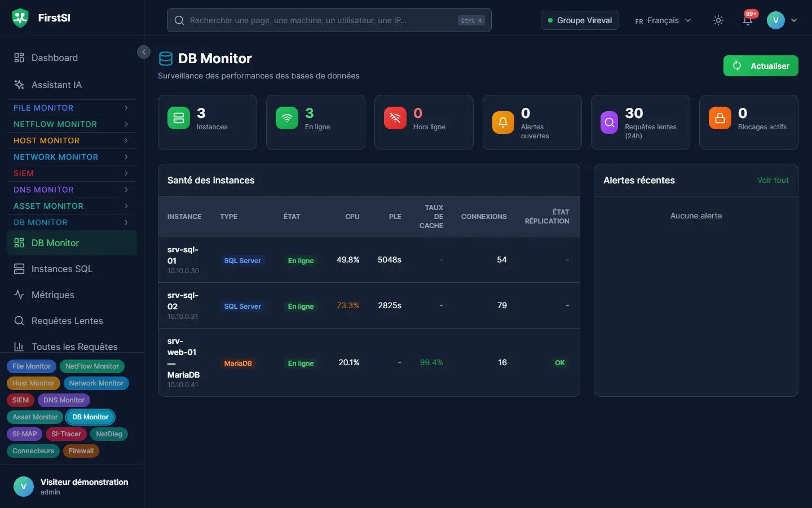Viewport: 812px width, 508px height.
Task: Click the MariaDB type badge
Action: tap(238, 364)
